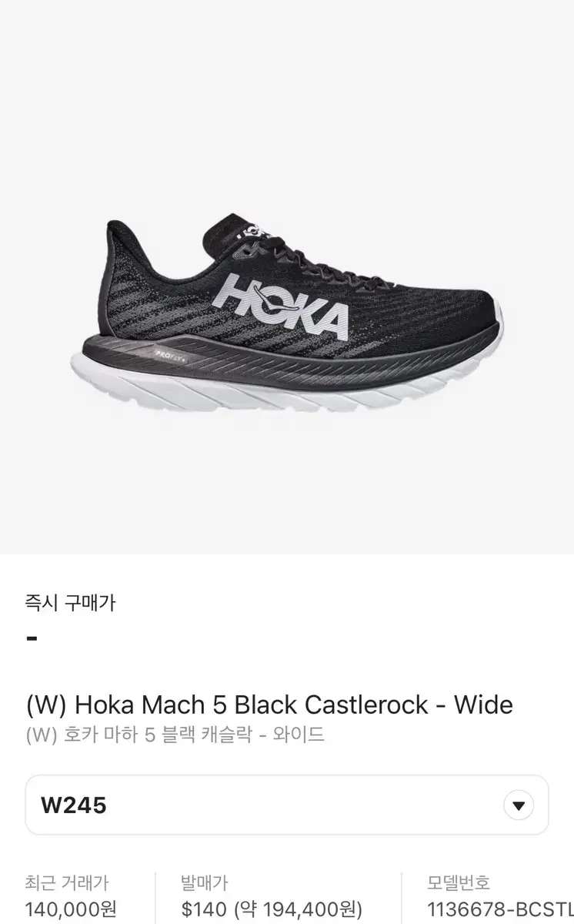Screen dimensions: 574x924
Task: Tap the 즉시 구매가 label
Action: (70, 603)
